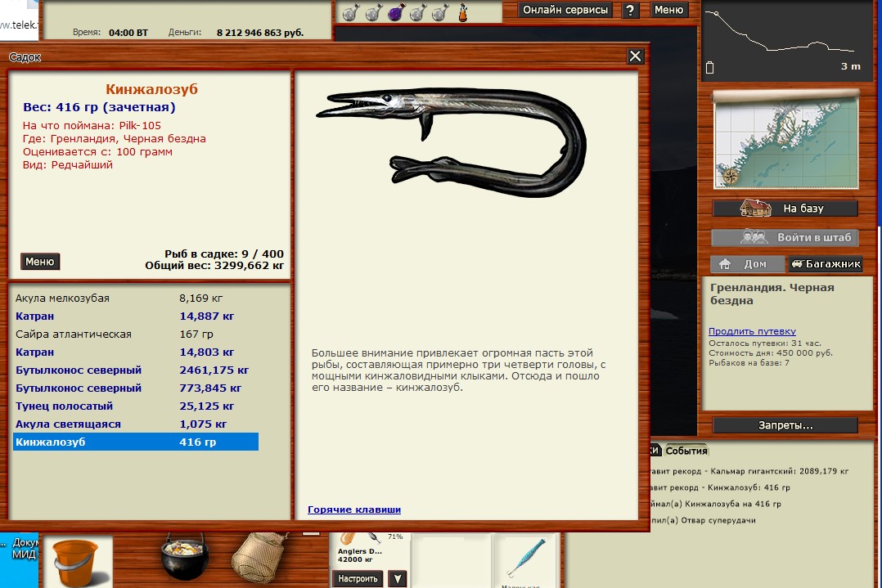Open the orange bait bucket
882x588 pixels.
[76, 561]
